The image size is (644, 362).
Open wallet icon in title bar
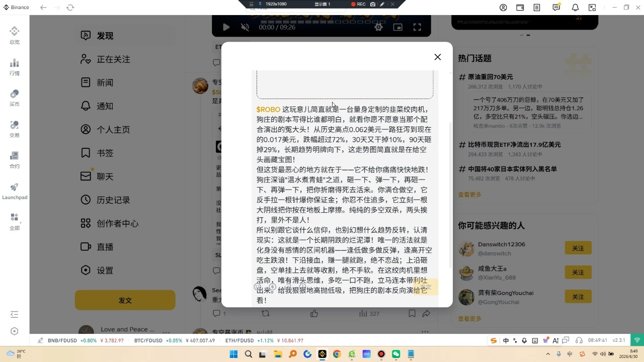tap(520, 8)
